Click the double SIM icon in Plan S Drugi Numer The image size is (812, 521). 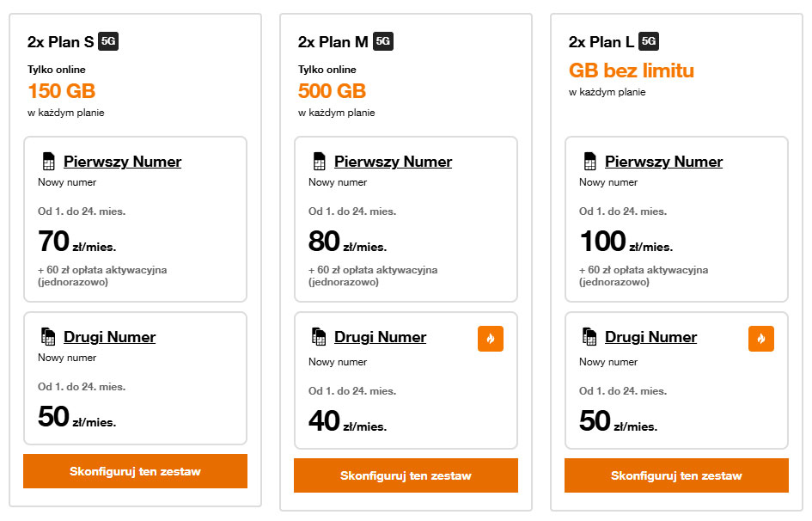click(x=48, y=337)
